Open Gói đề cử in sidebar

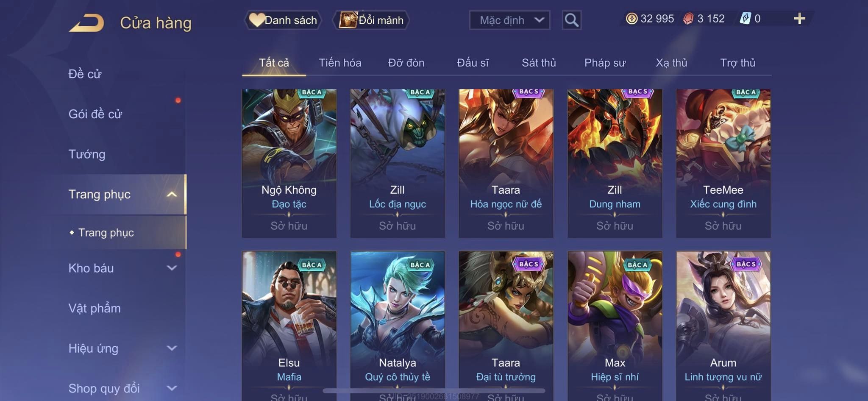95,114
